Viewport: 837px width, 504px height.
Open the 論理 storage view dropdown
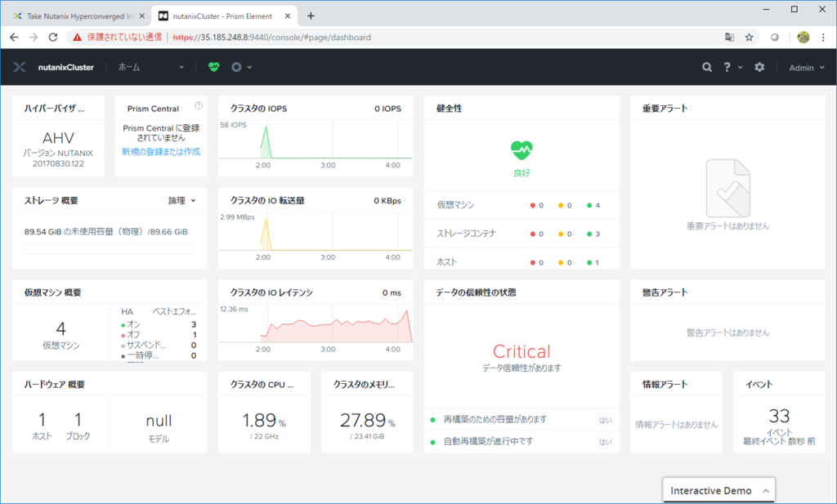[182, 200]
